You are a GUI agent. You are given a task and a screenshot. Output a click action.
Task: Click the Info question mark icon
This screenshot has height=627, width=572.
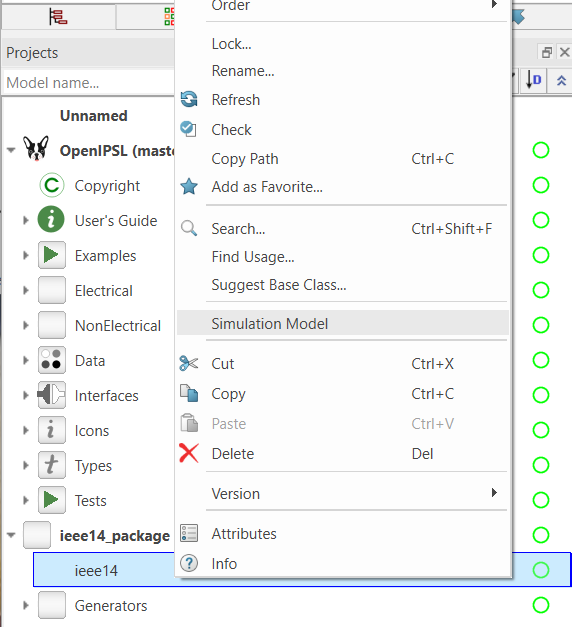[x=189, y=563]
